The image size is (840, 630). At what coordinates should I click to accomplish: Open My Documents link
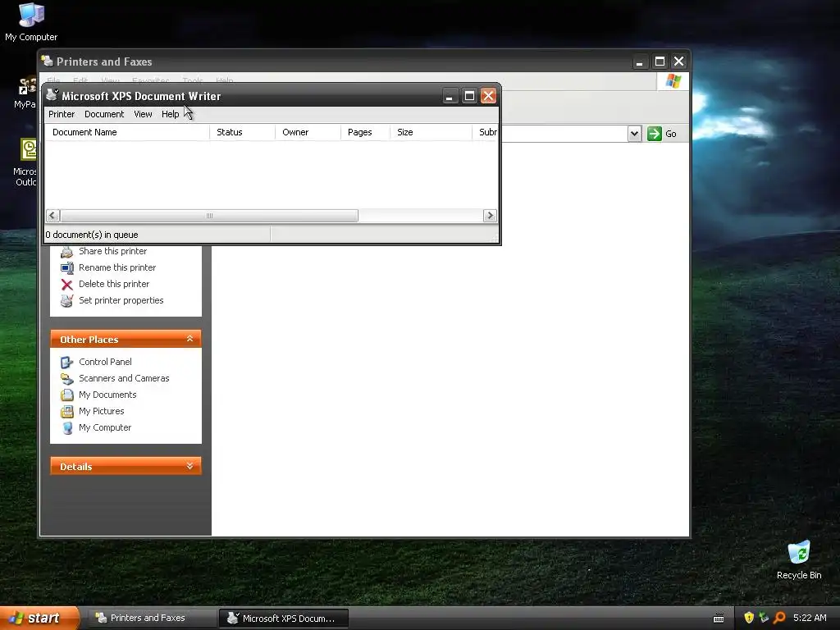click(107, 395)
